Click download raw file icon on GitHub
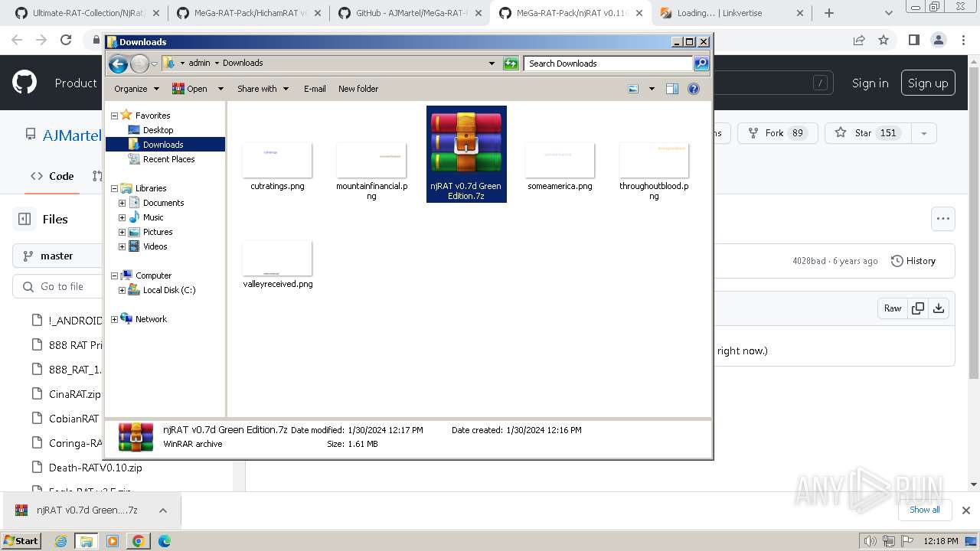The width and height of the screenshot is (980, 551). pyautogui.click(x=939, y=308)
